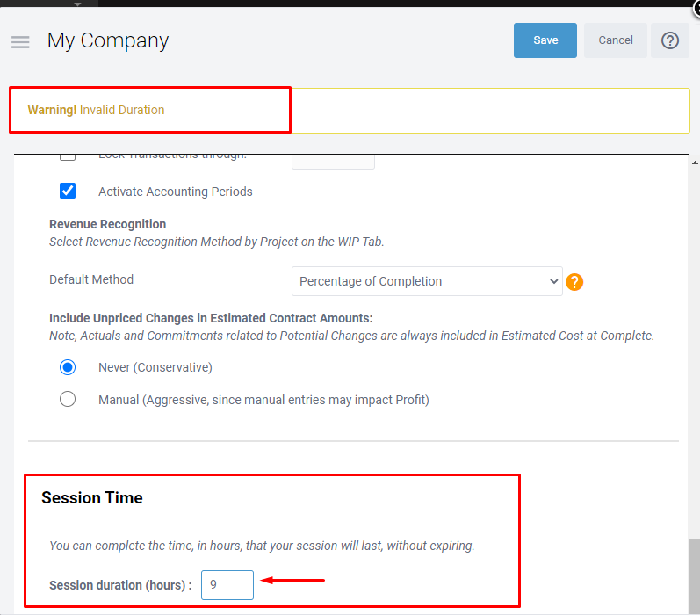Click the My Company page title
The height and width of the screenshot is (615, 700).
108,40
